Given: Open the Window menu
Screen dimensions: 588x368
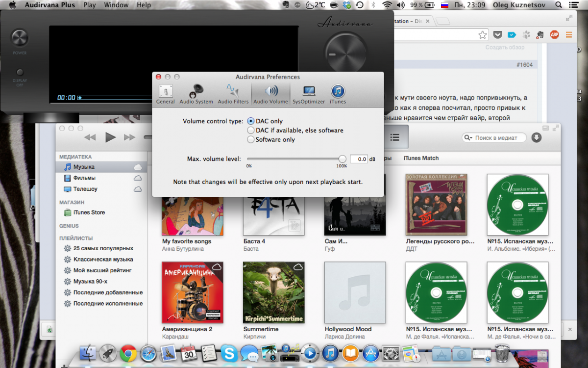Looking at the screenshot, I should pyautogui.click(x=116, y=5).
